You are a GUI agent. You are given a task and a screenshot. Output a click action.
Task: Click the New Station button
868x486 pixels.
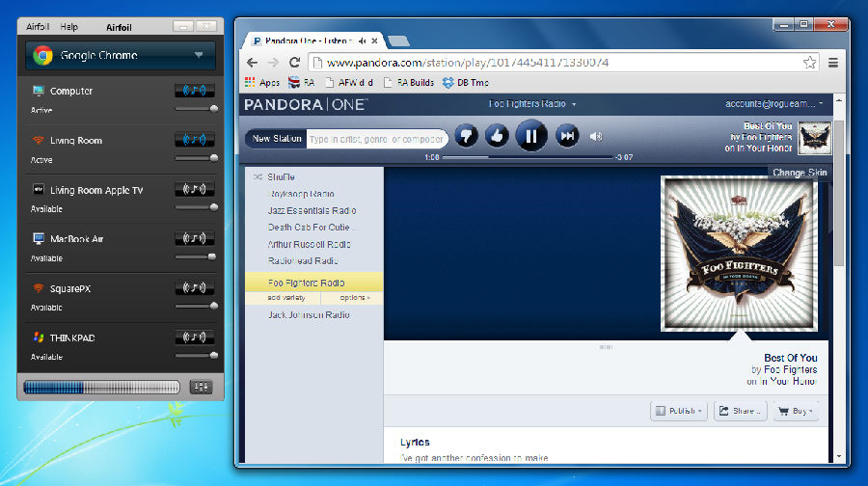(276, 139)
